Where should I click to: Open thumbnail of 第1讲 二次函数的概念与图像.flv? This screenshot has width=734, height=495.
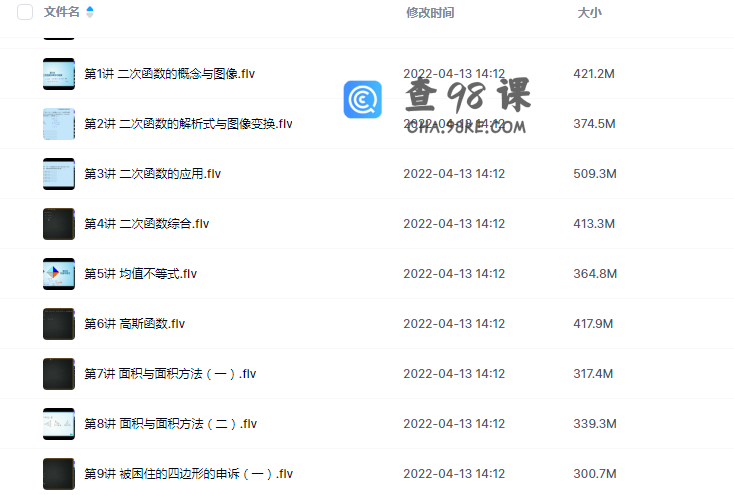[59, 74]
